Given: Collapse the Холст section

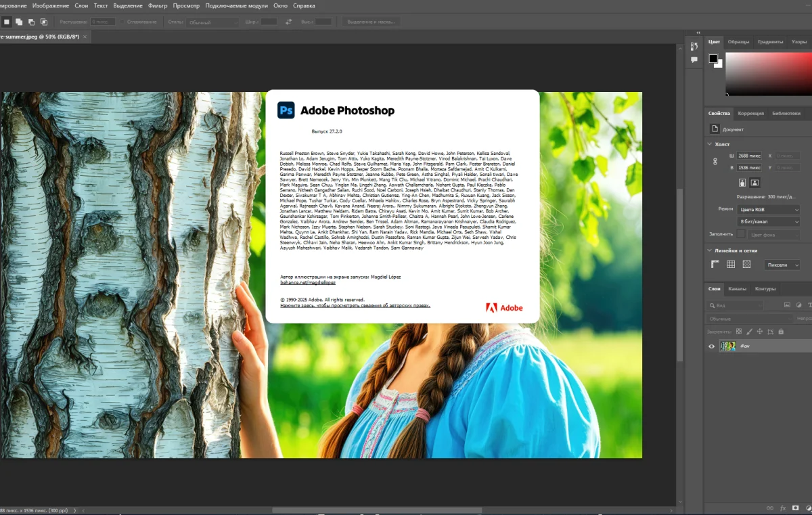Looking at the screenshot, I should (709, 144).
